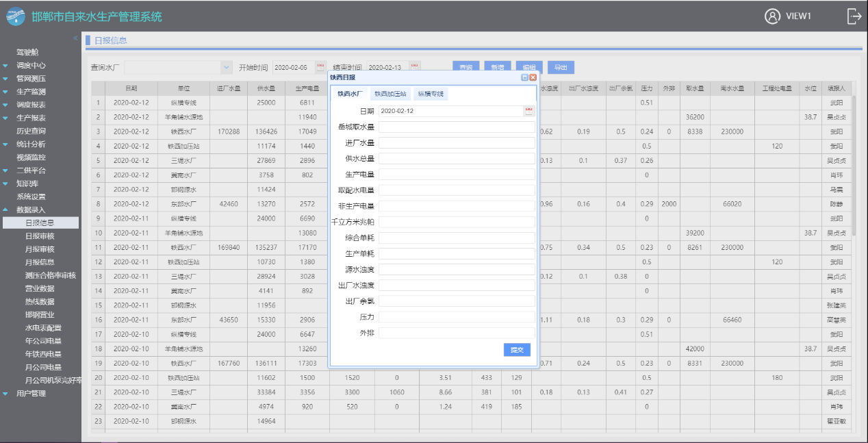The image size is (868, 443).
Task: Open 视频监控 in the sidebar
Action: click(31, 157)
